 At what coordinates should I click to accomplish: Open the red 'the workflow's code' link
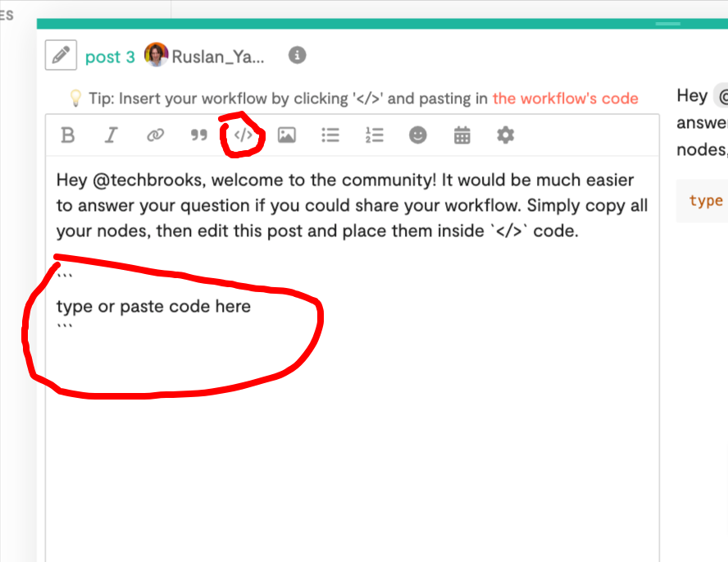point(566,98)
